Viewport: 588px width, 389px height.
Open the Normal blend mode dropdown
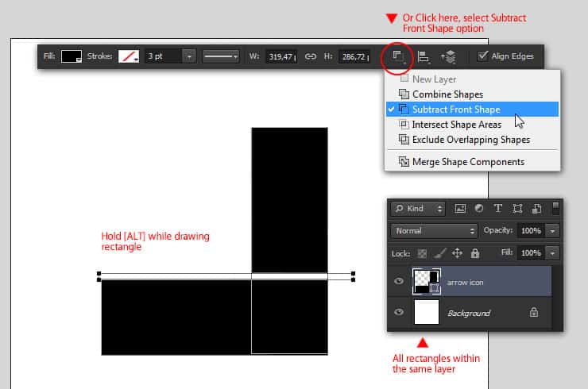point(434,231)
